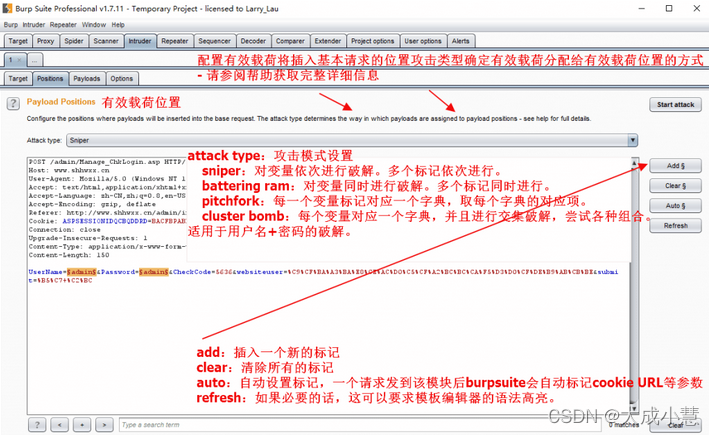The image size is (715, 435).
Task: Click the request editor scrollbar up arrow
Action: [634, 162]
